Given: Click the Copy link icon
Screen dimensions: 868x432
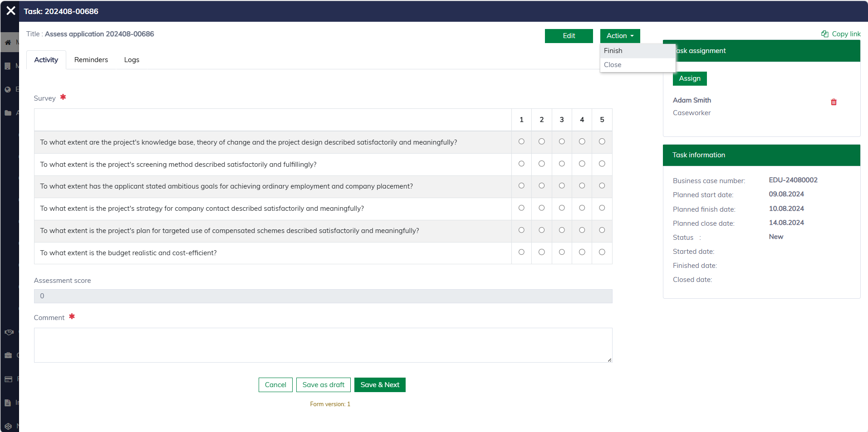Looking at the screenshot, I should point(824,34).
